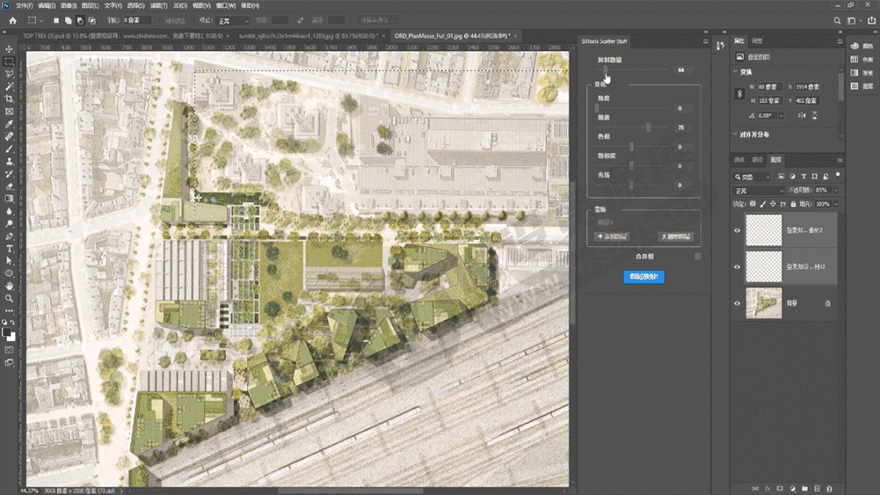
Task: Click the blue apply button in Scatter panel
Action: point(644,277)
